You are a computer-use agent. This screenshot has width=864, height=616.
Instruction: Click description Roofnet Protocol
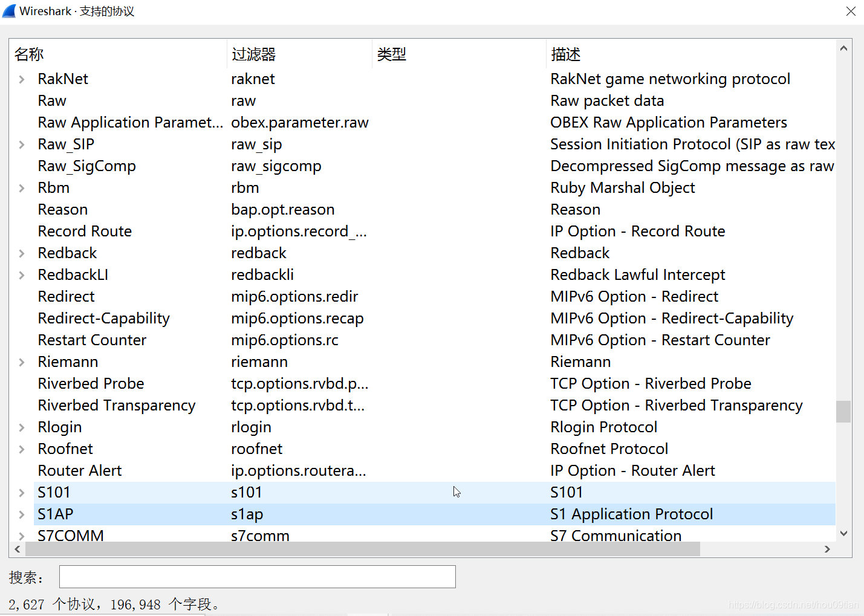pos(609,449)
